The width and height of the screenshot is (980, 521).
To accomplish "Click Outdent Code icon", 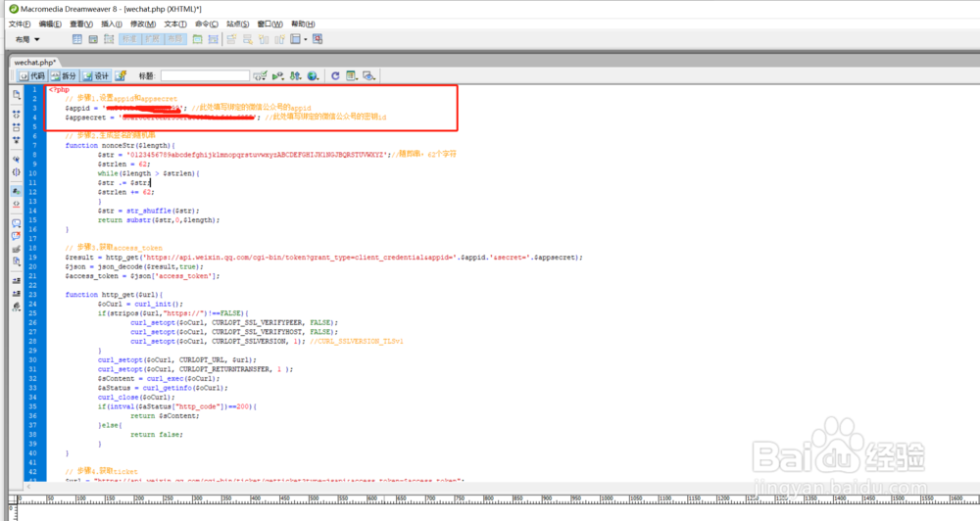I will click(17, 294).
